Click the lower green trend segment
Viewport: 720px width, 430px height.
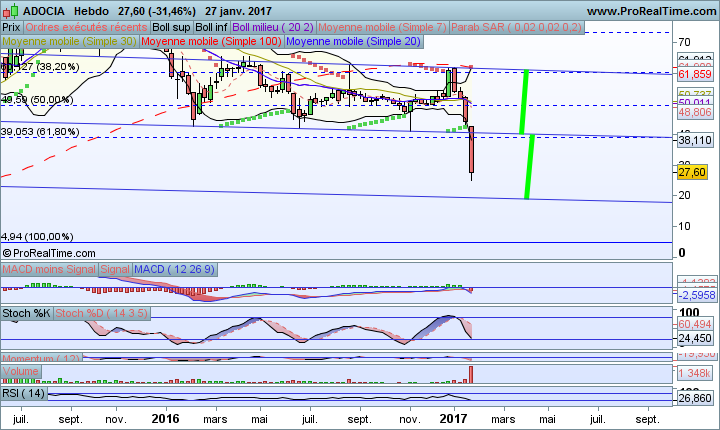(x=529, y=167)
